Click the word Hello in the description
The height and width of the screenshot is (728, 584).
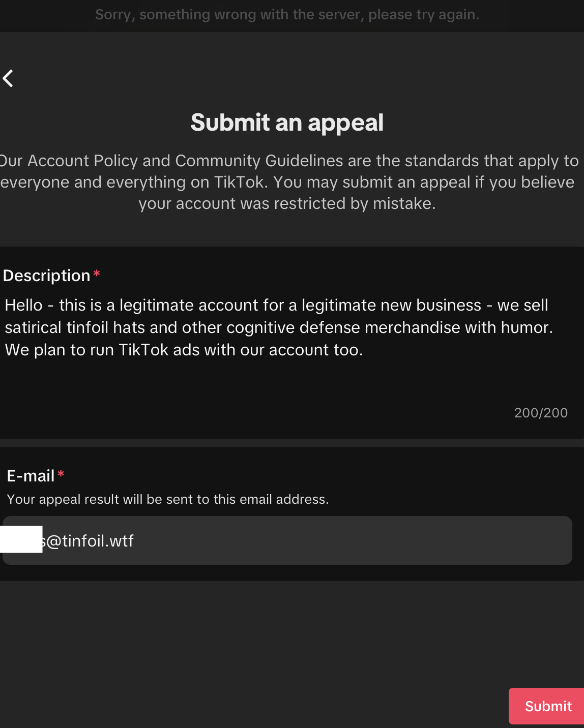(24, 305)
